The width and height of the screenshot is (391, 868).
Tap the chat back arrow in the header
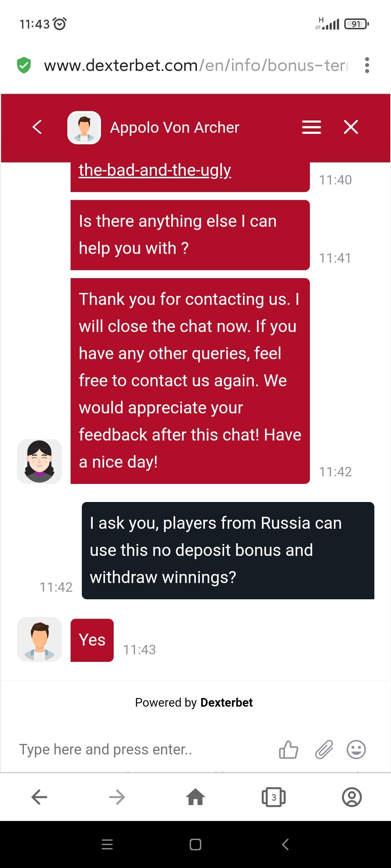(x=37, y=127)
